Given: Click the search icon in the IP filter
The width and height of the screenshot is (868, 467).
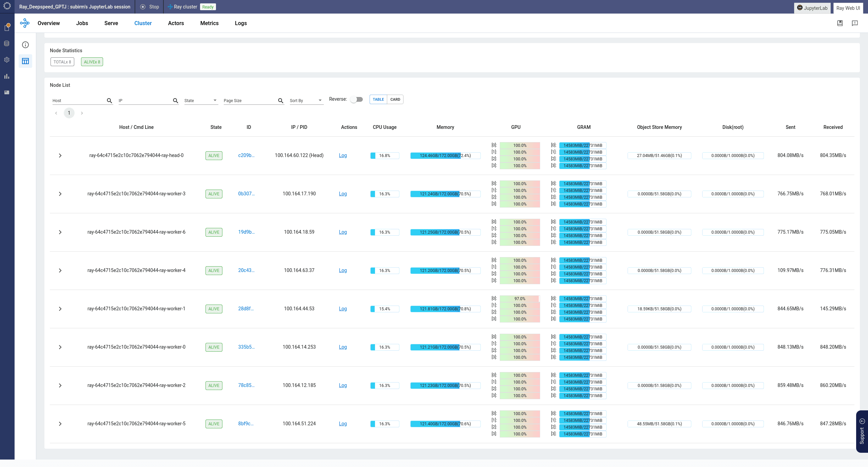Looking at the screenshot, I should tap(176, 101).
